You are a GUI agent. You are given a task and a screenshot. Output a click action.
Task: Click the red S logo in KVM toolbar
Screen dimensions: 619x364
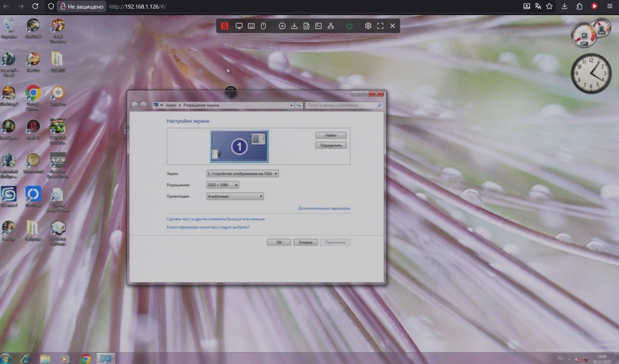(224, 26)
